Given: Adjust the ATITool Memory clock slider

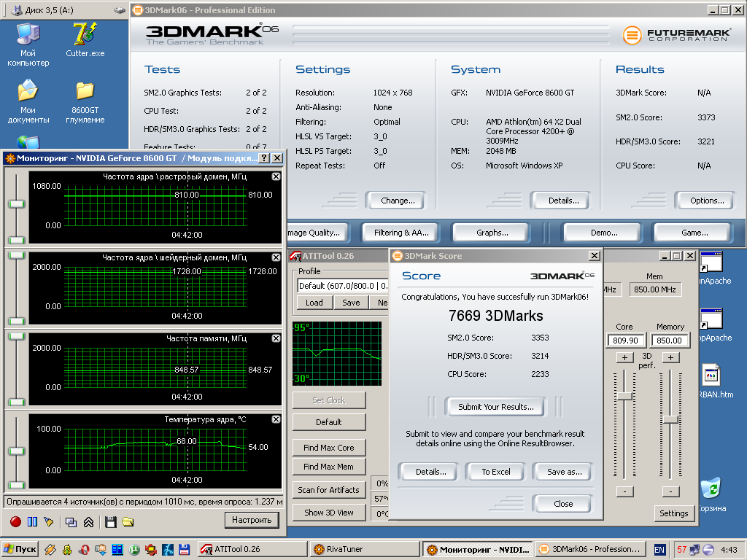Looking at the screenshot, I should tap(670, 419).
